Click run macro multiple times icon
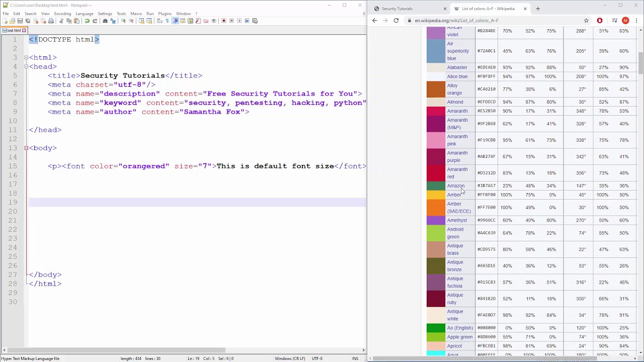Viewport: 644px width, 362px height. 247,21
